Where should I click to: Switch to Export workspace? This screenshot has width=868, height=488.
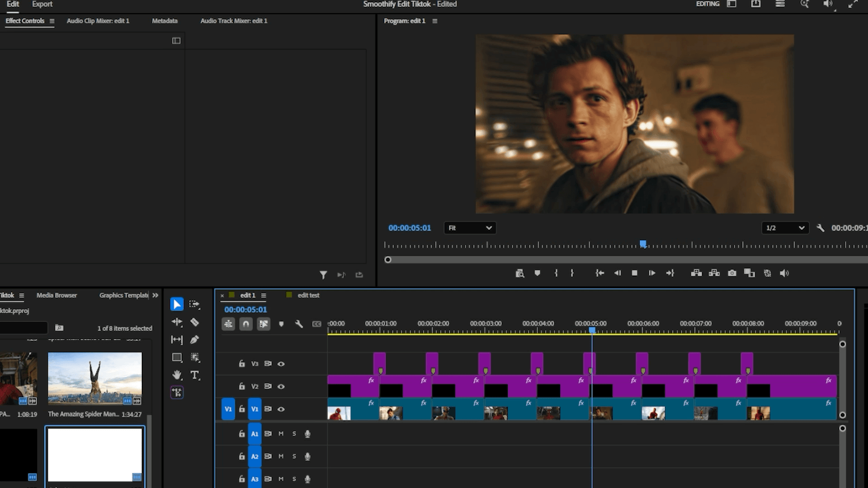[x=42, y=4]
